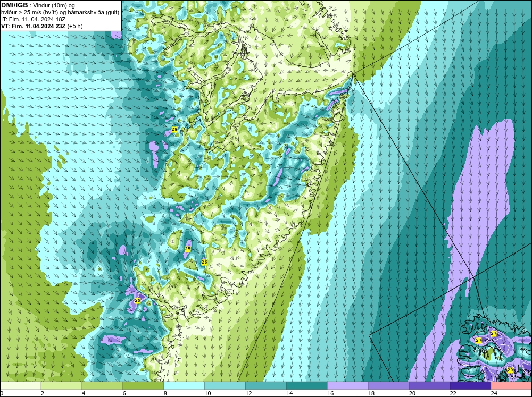Click legend scale label '0'
532x397 pixels.
point(2,393)
